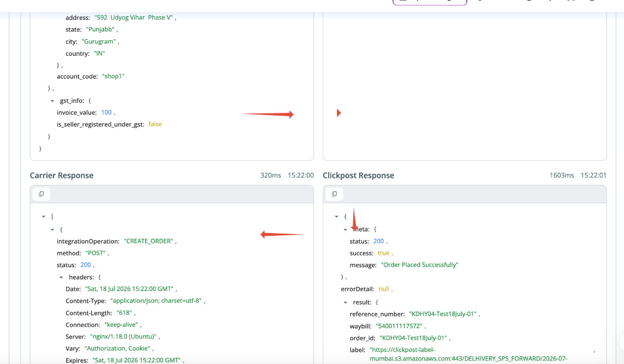This screenshot has width=624, height=364.
Task: Copy the Clickpost Response JSON
Action: click(334, 194)
